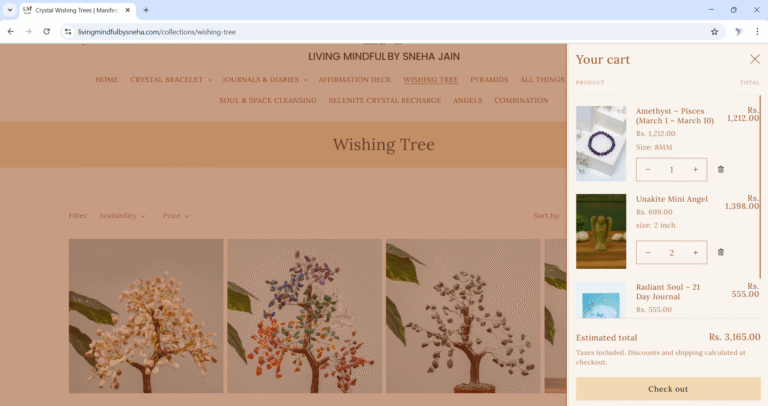The height and width of the screenshot is (406, 768).
Task: Click LIVING MINDFUL BY SNEHA JAIN logo
Action: 384,56
